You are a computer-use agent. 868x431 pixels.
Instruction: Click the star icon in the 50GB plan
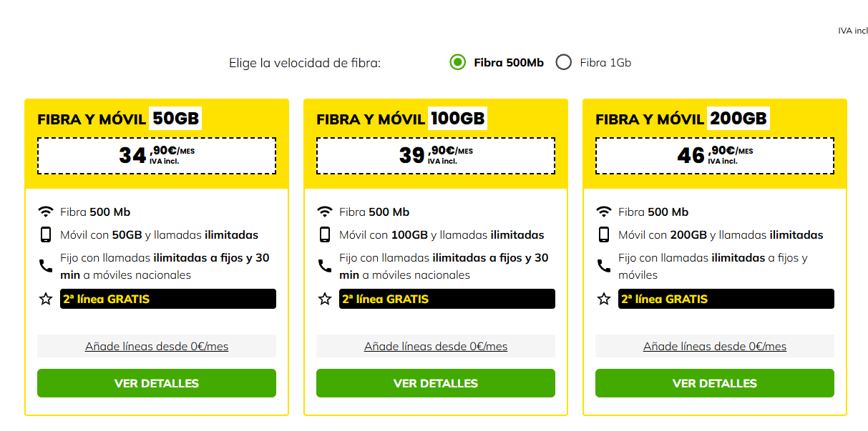pyautogui.click(x=46, y=299)
